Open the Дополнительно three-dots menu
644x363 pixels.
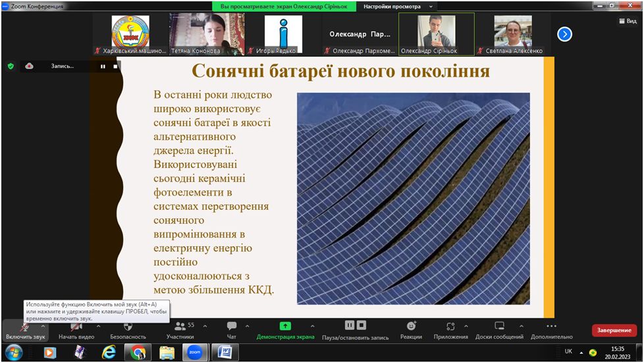coord(552,331)
